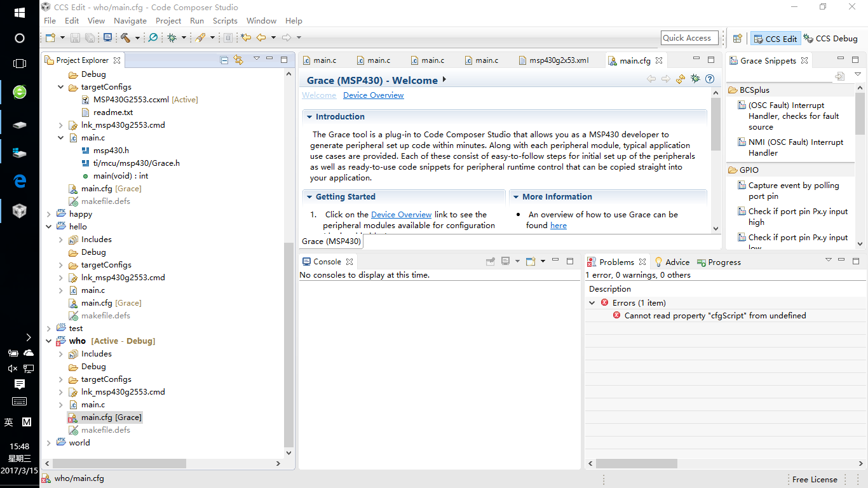Click the Device Overview link under the title
Screen dimensions: 868x488
tap(374, 95)
